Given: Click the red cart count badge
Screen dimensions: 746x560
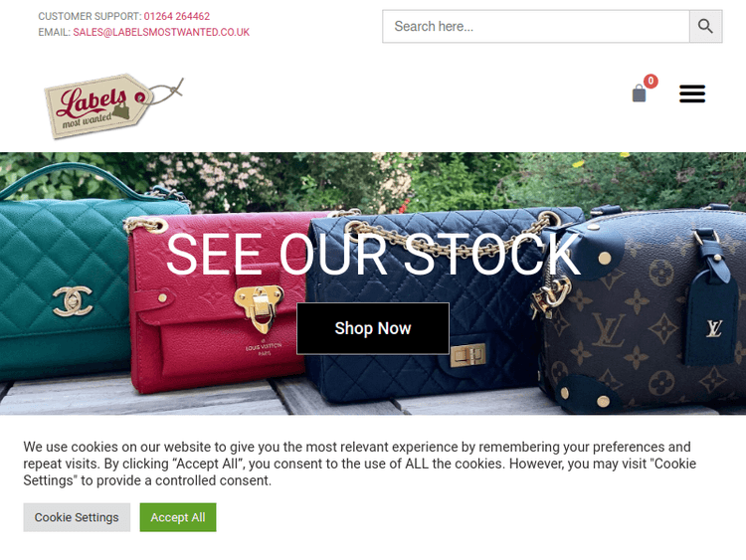Looking at the screenshot, I should [x=651, y=81].
